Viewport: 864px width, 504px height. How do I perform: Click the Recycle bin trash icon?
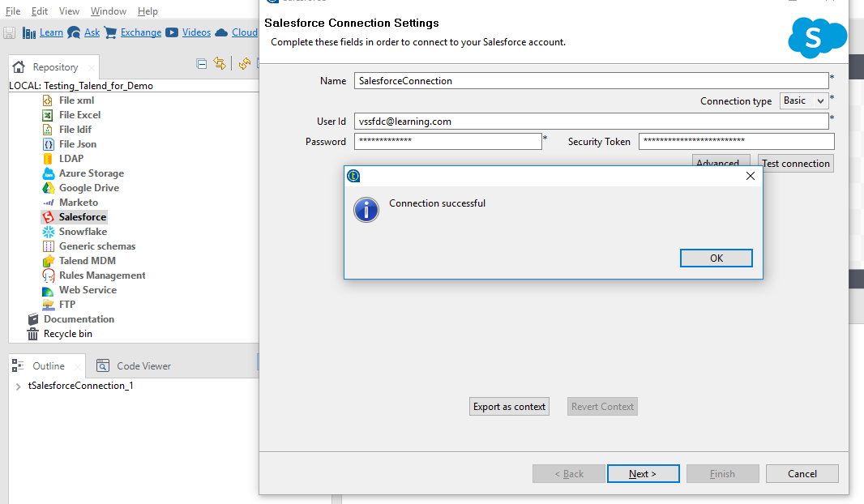pos(33,334)
